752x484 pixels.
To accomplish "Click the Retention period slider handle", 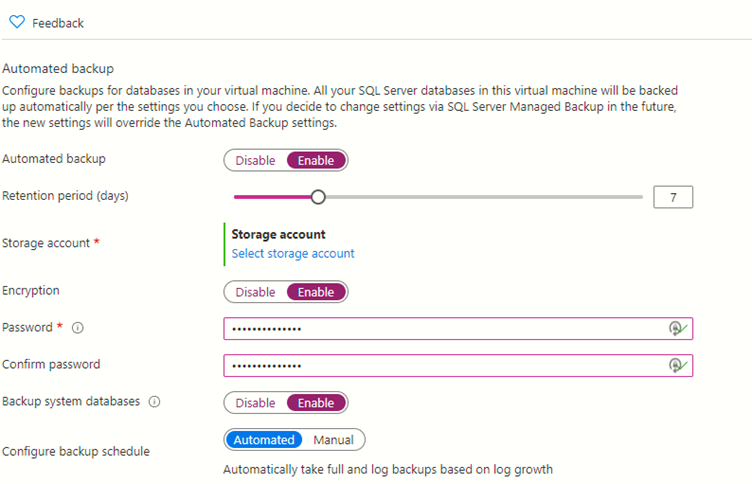I will [318, 197].
